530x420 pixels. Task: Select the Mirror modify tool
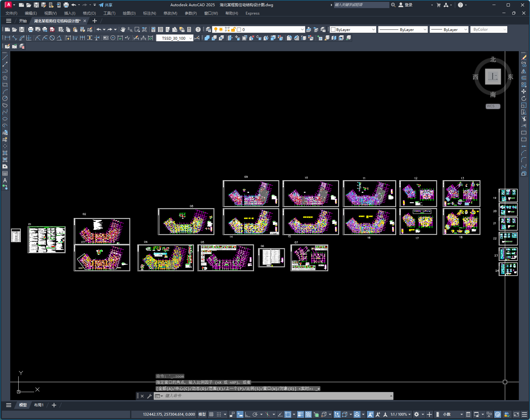click(524, 71)
